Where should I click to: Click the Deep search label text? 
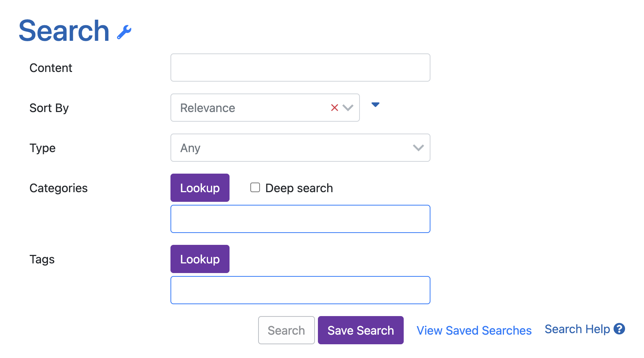[299, 188]
